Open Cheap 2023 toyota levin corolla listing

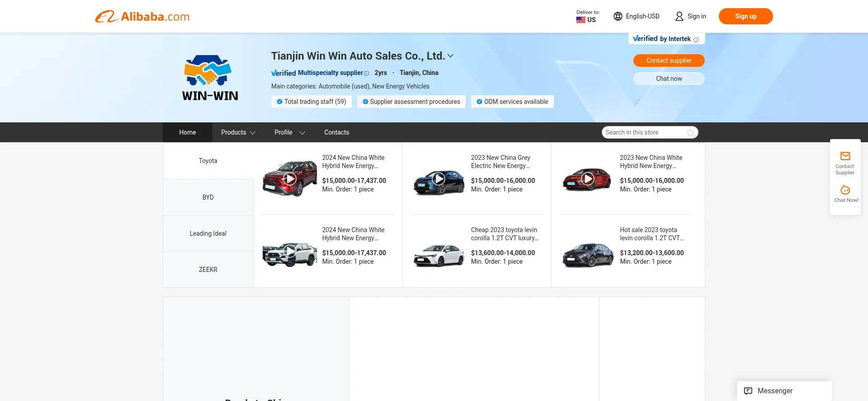[505, 234]
